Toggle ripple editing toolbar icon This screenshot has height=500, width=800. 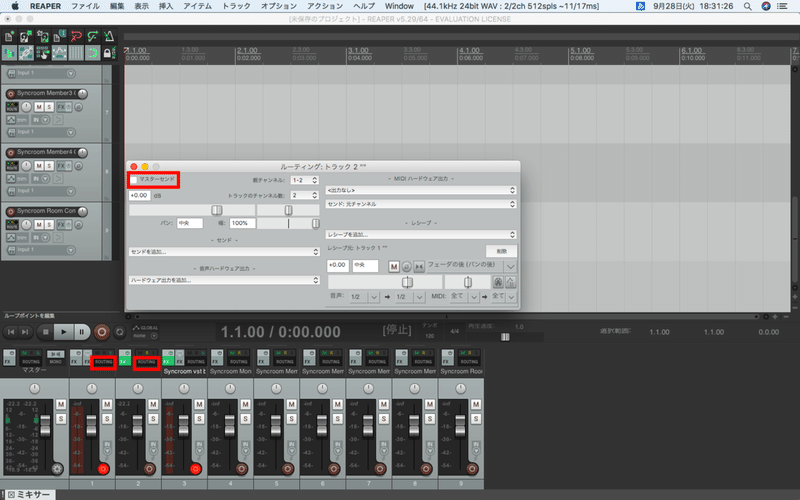click(42, 53)
